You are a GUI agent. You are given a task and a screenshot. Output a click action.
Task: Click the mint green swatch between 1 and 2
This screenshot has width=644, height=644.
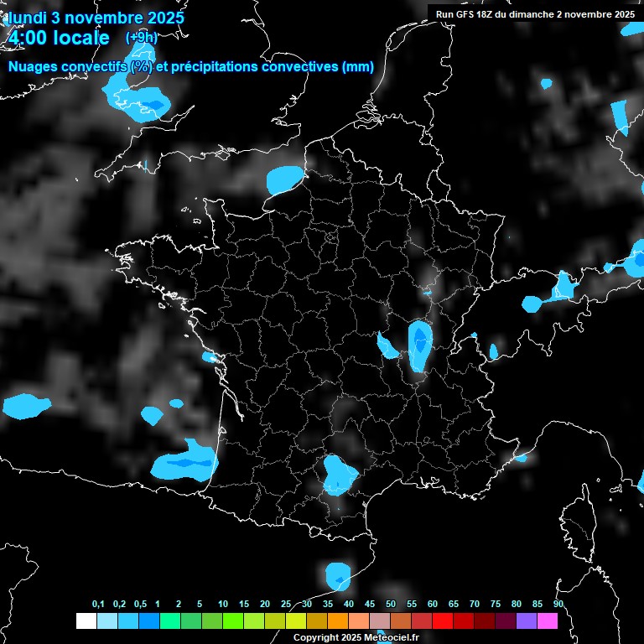[170, 621]
